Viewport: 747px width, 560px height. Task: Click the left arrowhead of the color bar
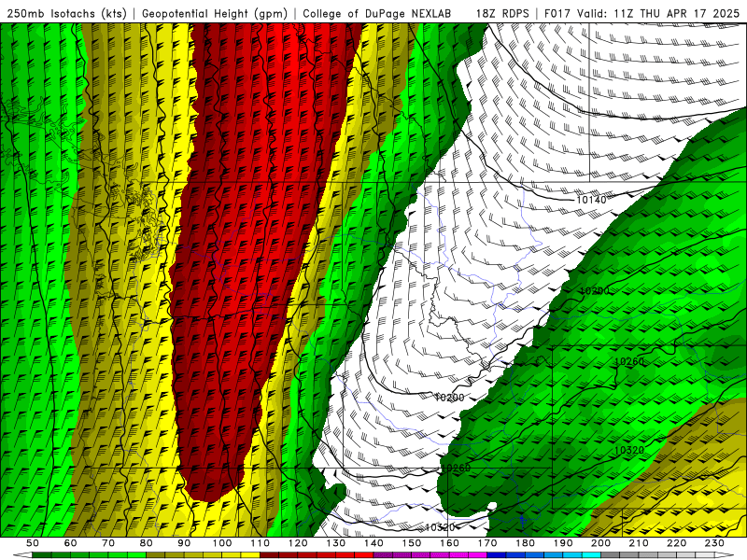(22, 554)
